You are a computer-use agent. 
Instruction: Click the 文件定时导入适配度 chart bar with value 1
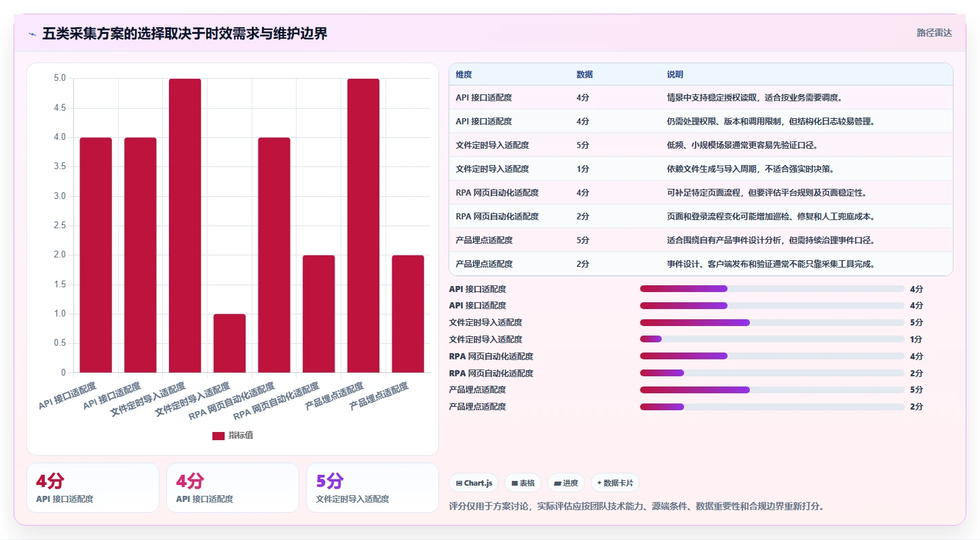click(229, 343)
